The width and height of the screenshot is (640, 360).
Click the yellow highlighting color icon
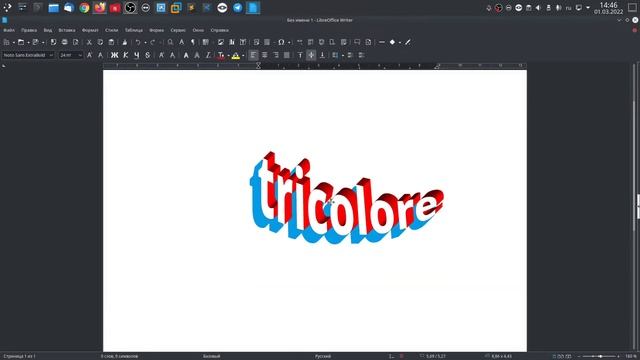[x=236, y=55]
